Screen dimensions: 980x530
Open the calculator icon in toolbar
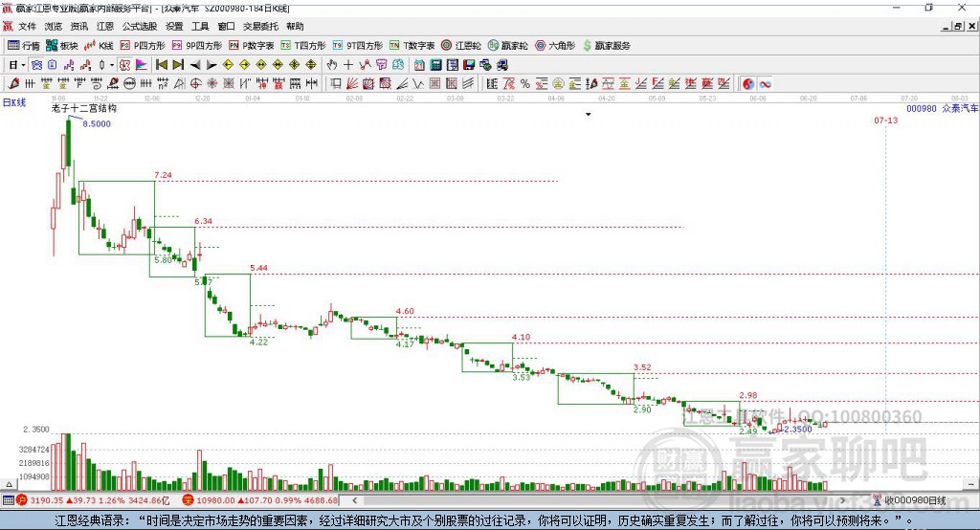click(435, 65)
